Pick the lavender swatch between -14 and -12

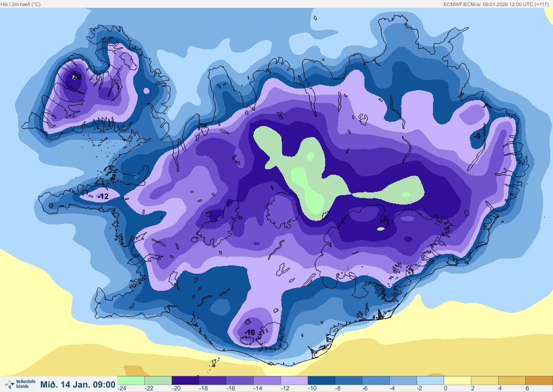(x=267, y=380)
